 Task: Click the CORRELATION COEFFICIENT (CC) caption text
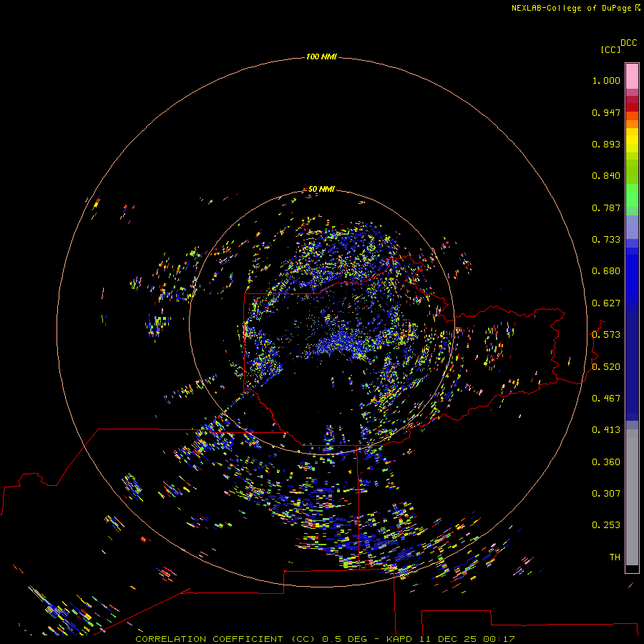click(x=226, y=638)
